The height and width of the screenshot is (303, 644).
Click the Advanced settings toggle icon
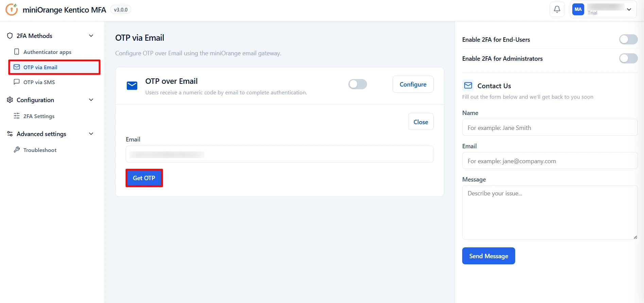coord(10,134)
